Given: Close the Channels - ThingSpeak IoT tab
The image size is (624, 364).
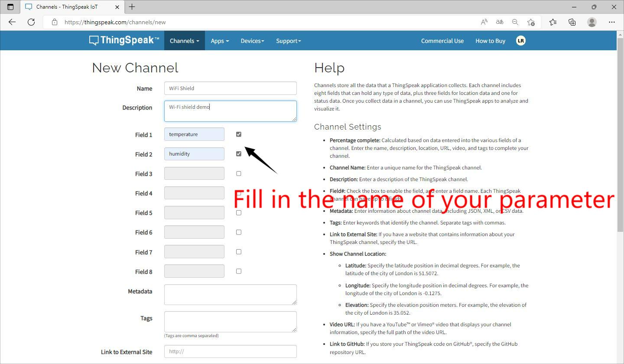Looking at the screenshot, I should tap(117, 7).
